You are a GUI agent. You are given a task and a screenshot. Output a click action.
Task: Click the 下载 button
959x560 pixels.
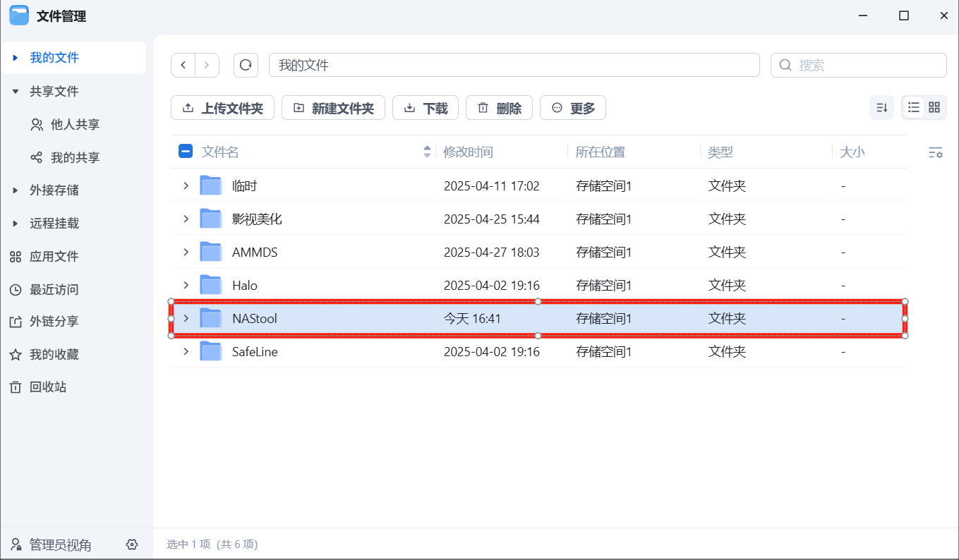[x=426, y=108]
